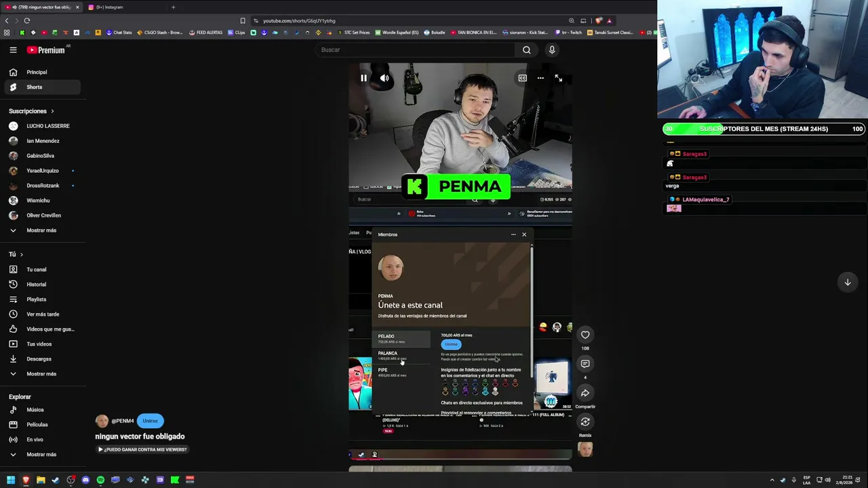This screenshot has height=488, width=868.
Task: Join the channel with the Unirse button
Action: (150, 421)
